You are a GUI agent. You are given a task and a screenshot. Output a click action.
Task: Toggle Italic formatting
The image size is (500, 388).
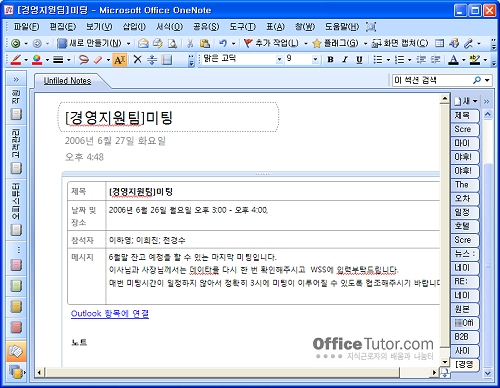345,60
